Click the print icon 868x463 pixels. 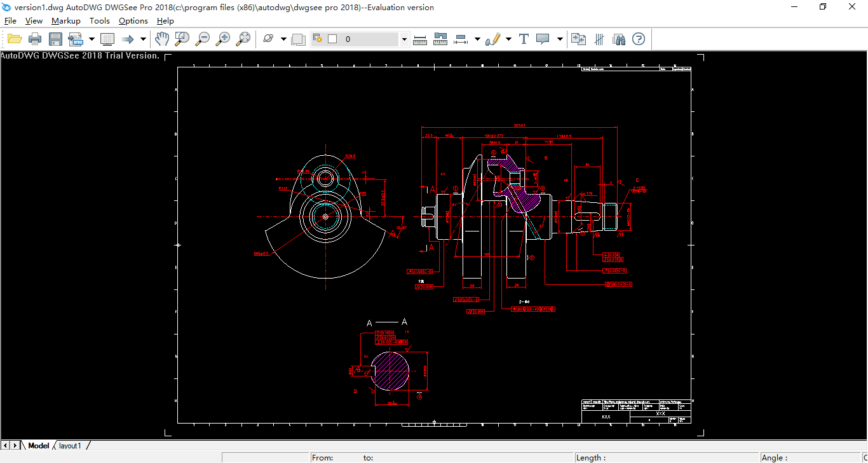pos(35,39)
